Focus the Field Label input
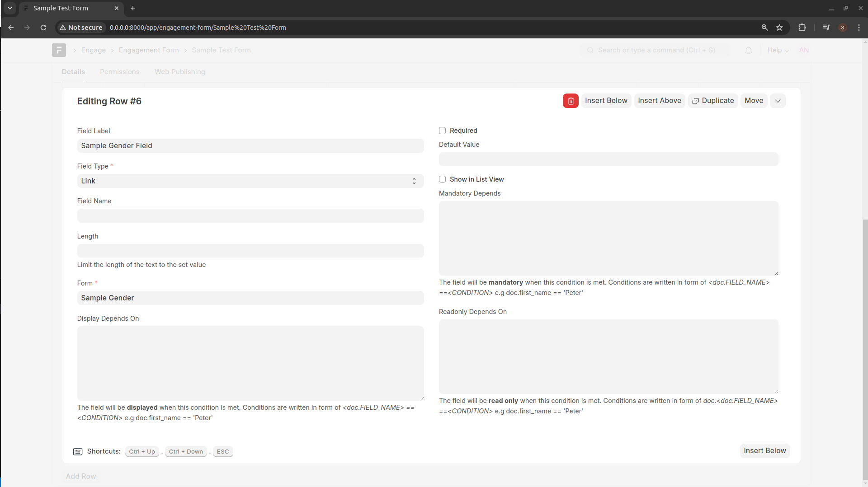 pos(250,146)
